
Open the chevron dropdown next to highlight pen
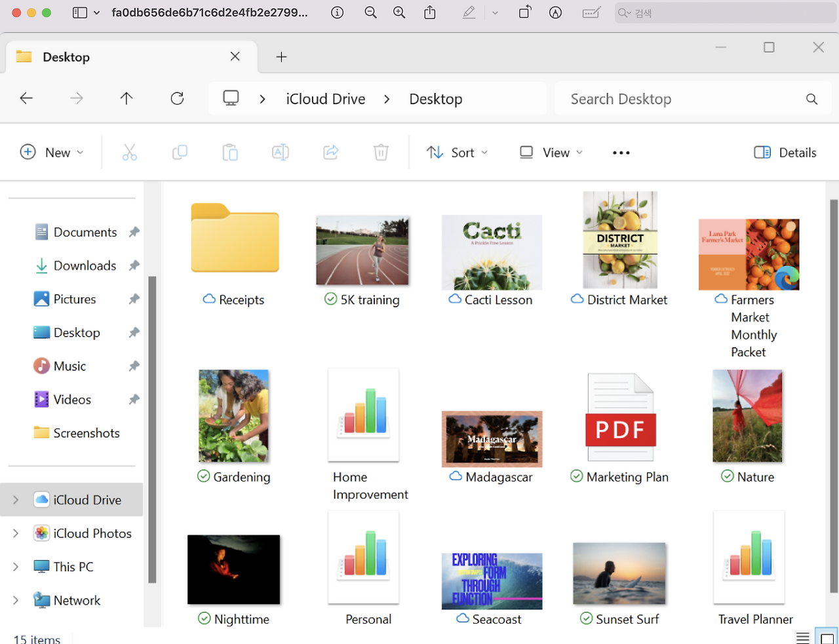tap(495, 12)
